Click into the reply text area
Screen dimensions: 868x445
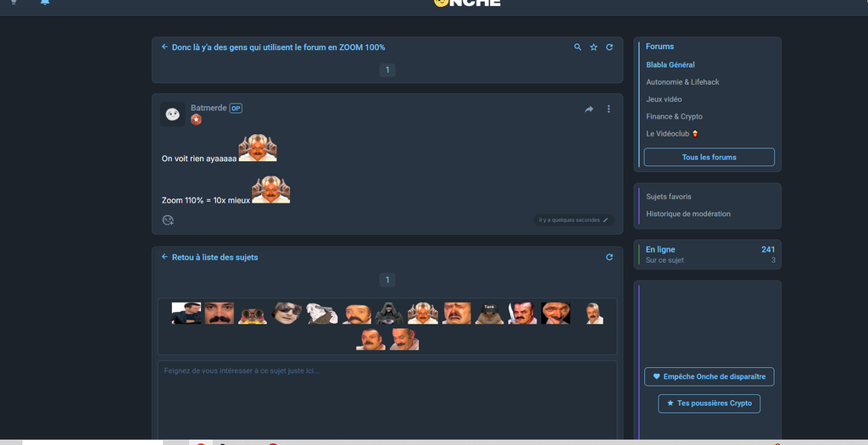(387, 401)
